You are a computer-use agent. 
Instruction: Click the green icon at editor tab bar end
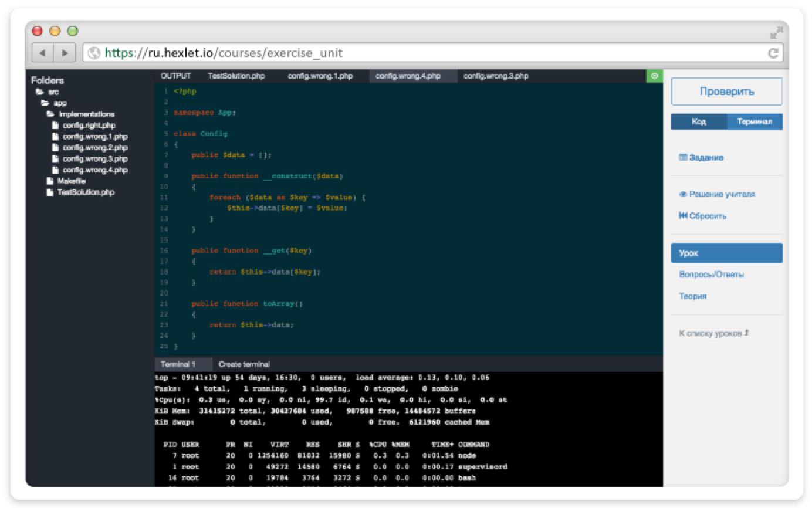click(x=654, y=76)
